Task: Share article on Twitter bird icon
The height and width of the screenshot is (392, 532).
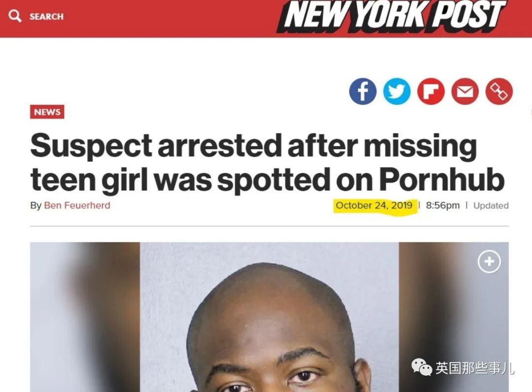Action: pyautogui.click(x=397, y=91)
